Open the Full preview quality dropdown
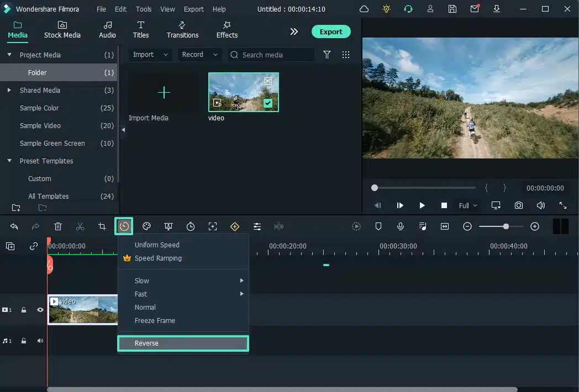Viewport: 579px width, 392px height. click(468, 205)
